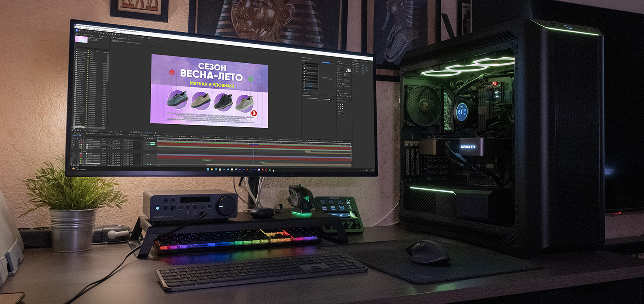The height and width of the screenshot is (304, 644).
Task: Click the purple thumbnail in the Project panel
Action: 81,39
